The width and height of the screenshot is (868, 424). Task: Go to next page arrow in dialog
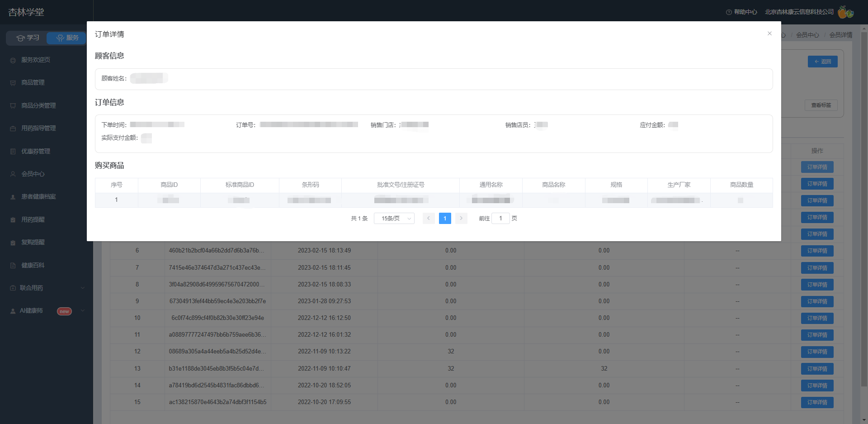pyautogui.click(x=461, y=219)
